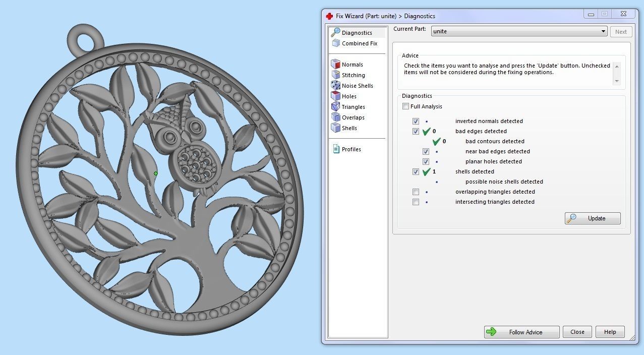Click the Noise Shells icon
This screenshot has height=355, width=644.
335,86
